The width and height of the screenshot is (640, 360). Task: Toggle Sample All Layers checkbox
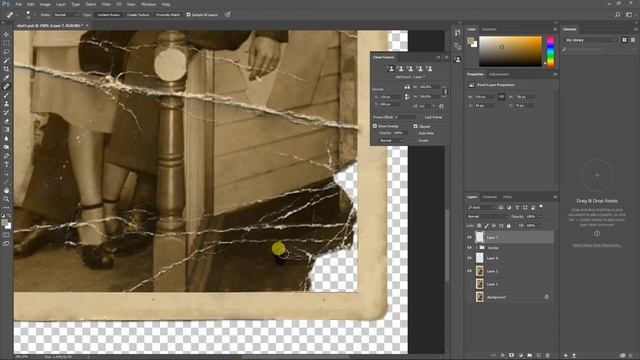point(188,15)
